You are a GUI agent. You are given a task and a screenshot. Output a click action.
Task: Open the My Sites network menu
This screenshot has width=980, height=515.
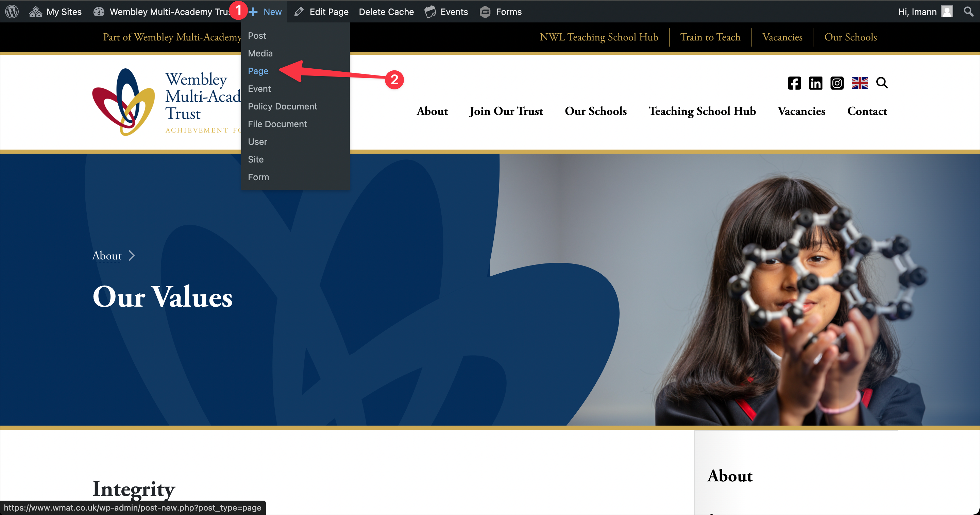click(55, 12)
